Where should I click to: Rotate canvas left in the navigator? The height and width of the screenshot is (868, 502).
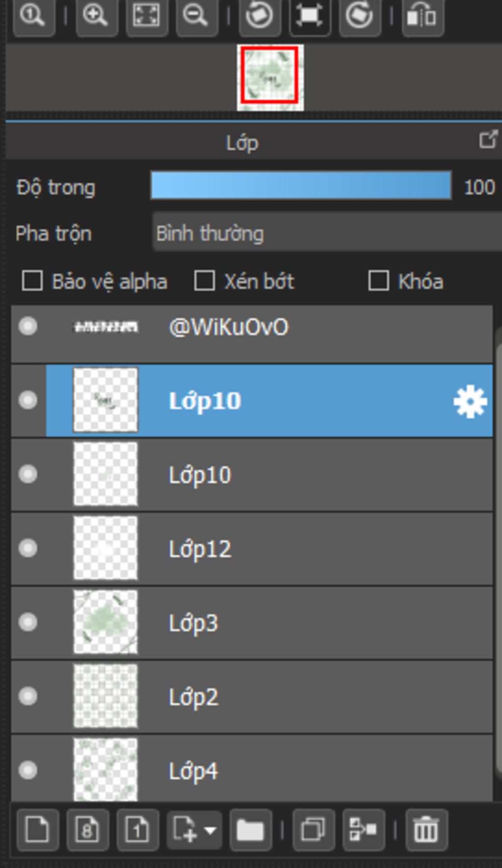pos(259,17)
